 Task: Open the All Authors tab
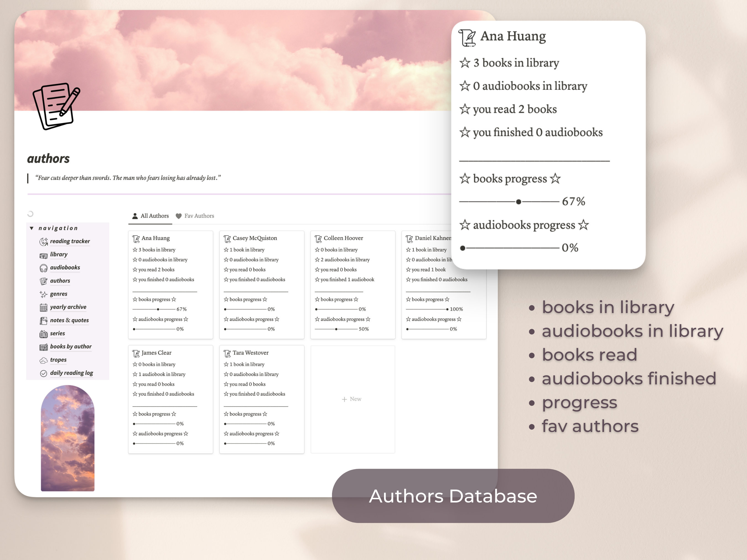tap(154, 216)
